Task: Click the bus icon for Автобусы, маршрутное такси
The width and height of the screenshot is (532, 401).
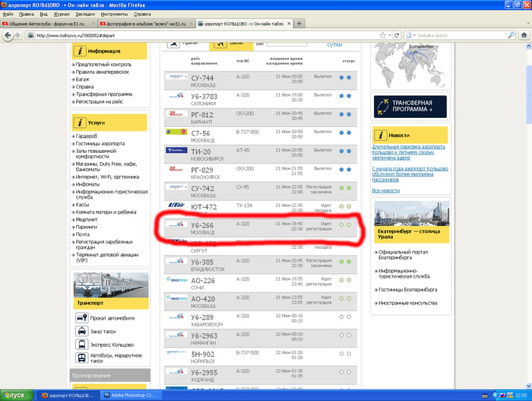Action: (81, 358)
